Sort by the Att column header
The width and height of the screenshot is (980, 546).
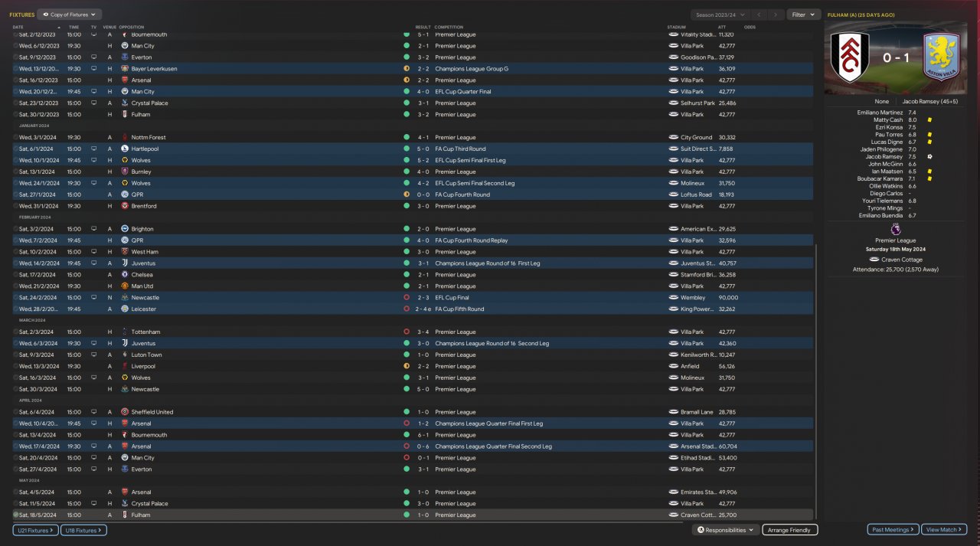pyautogui.click(x=722, y=27)
